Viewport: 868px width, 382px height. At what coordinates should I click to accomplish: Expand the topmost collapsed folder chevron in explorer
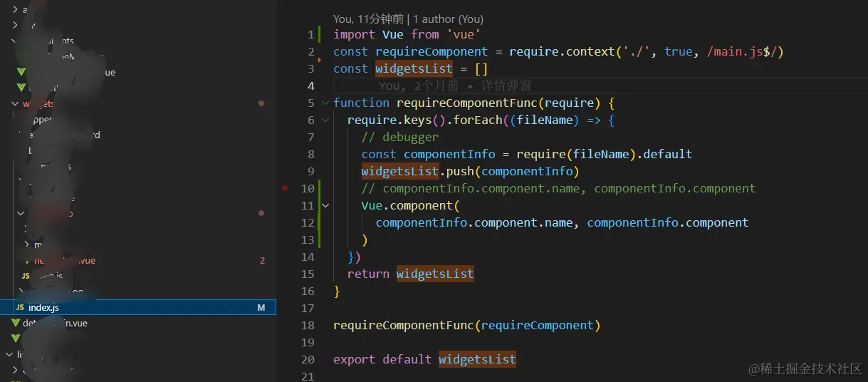click(x=16, y=10)
